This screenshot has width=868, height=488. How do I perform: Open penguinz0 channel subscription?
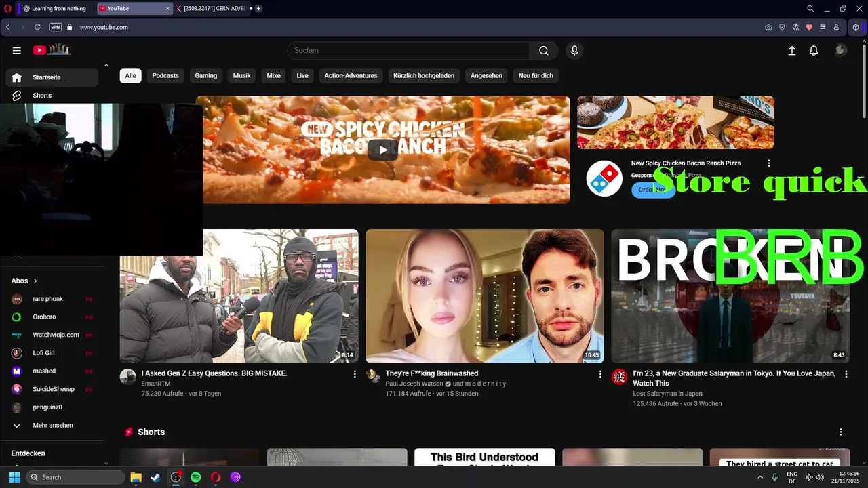[52, 407]
